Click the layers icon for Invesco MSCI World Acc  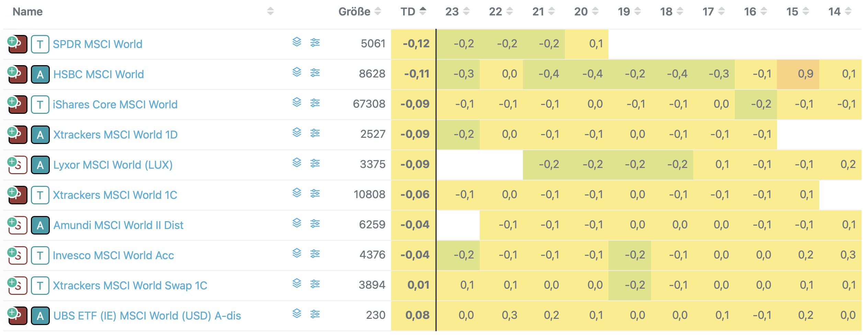tap(297, 253)
